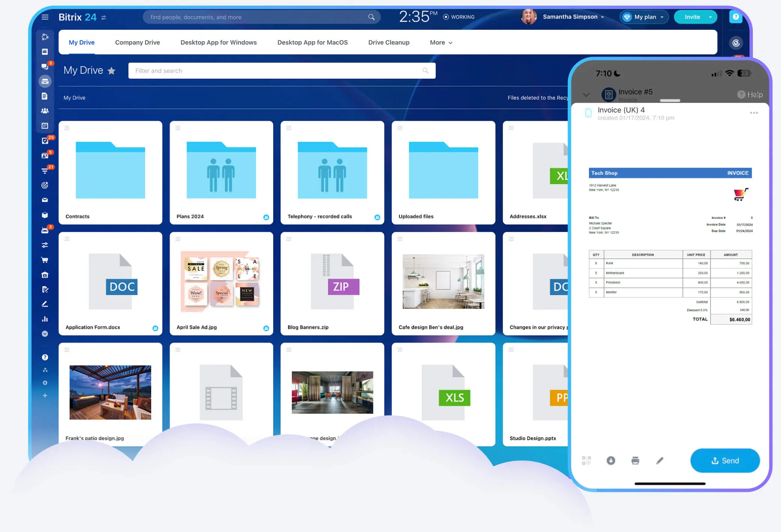Open the My plan dropdown
Viewport: 781px width, 532px height.
point(644,17)
